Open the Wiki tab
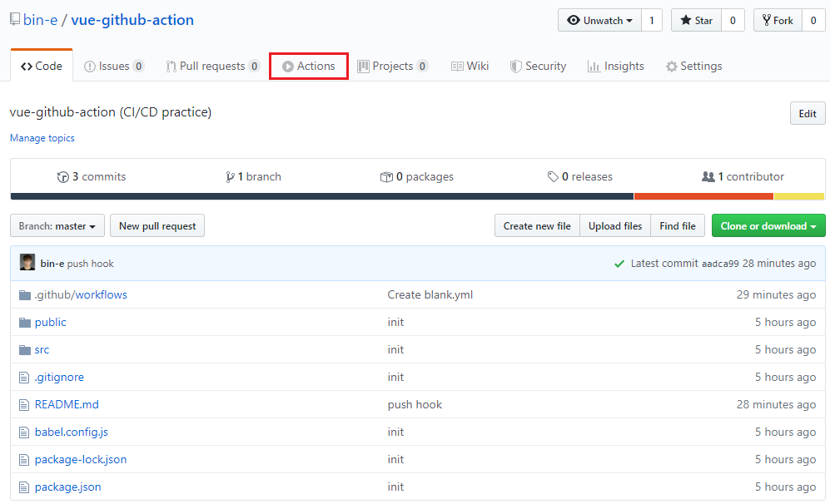The width and height of the screenshot is (830, 504). click(x=470, y=66)
